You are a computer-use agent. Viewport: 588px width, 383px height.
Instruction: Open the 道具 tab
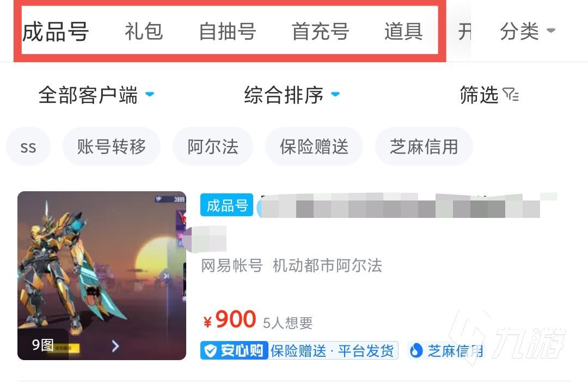coord(404,32)
